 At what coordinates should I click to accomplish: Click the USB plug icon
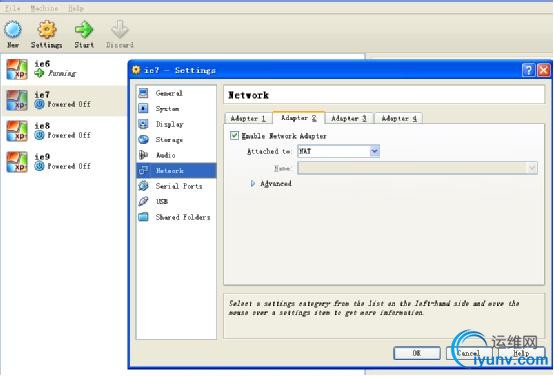click(143, 201)
